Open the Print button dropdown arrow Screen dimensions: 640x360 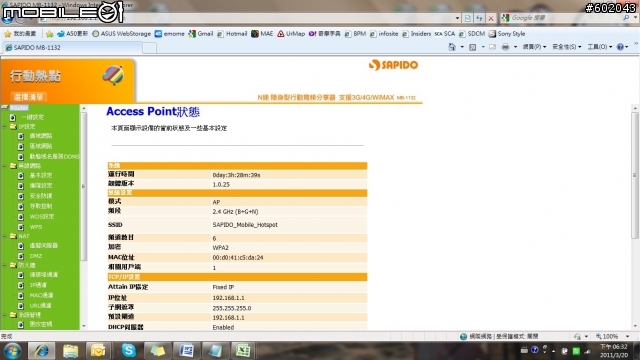click(515, 47)
